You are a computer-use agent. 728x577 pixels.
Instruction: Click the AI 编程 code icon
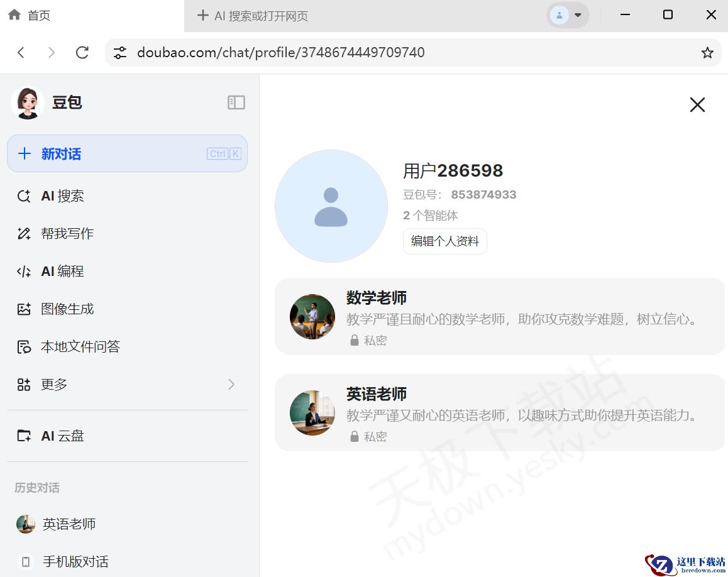click(24, 271)
